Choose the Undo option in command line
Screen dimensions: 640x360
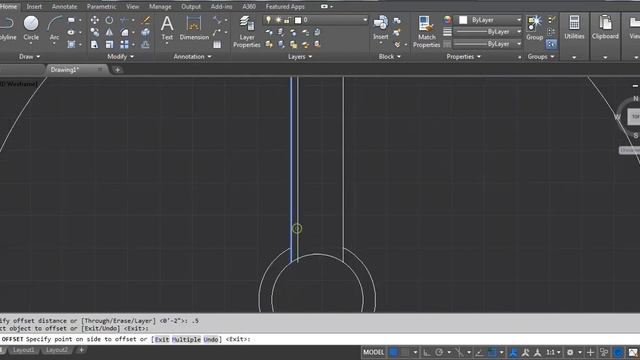[x=211, y=339]
